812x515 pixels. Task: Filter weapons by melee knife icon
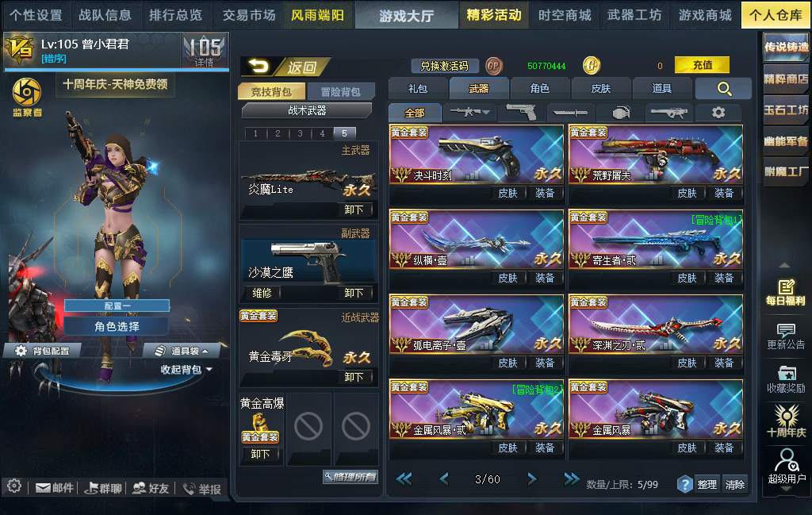click(x=569, y=113)
